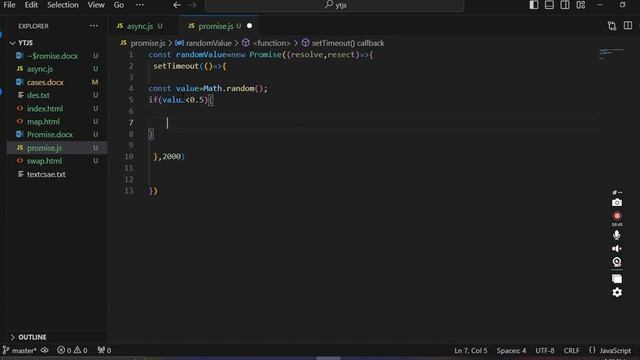The width and height of the screenshot is (640, 360).
Task: Change language mode via JavaScript
Action: click(x=615, y=351)
